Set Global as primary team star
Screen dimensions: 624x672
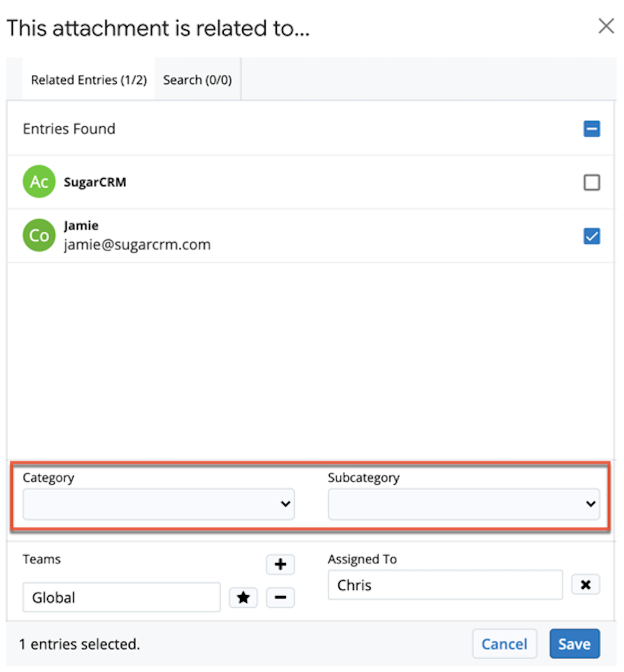(x=243, y=598)
